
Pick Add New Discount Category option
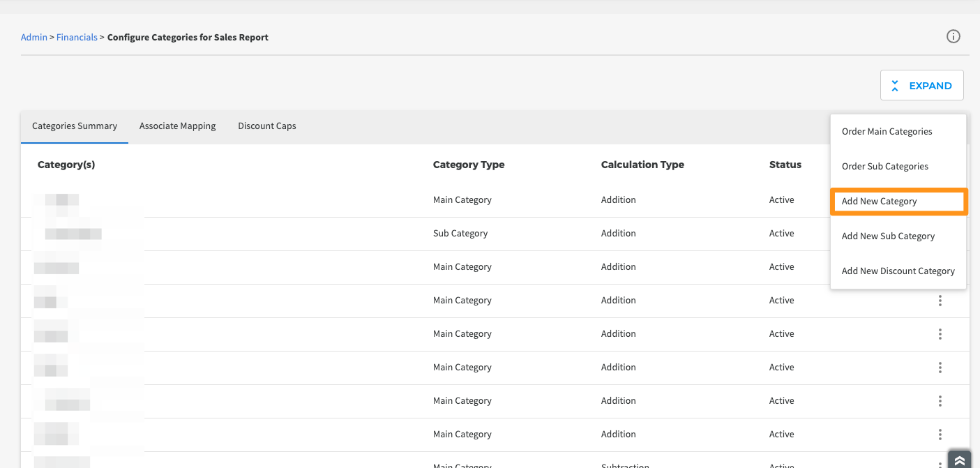click(x=898, y=271)
